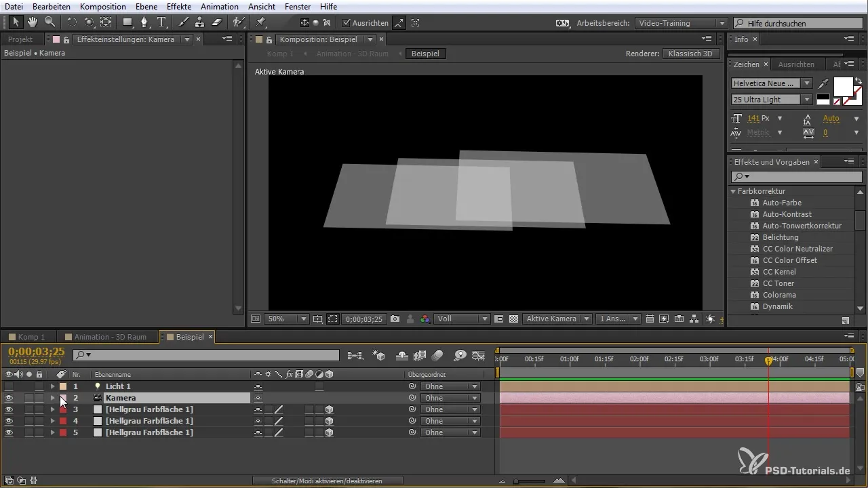Select the Pen tool
This screenshot has height=488, width=868.
pyautogui.click(x=144, y=22)
